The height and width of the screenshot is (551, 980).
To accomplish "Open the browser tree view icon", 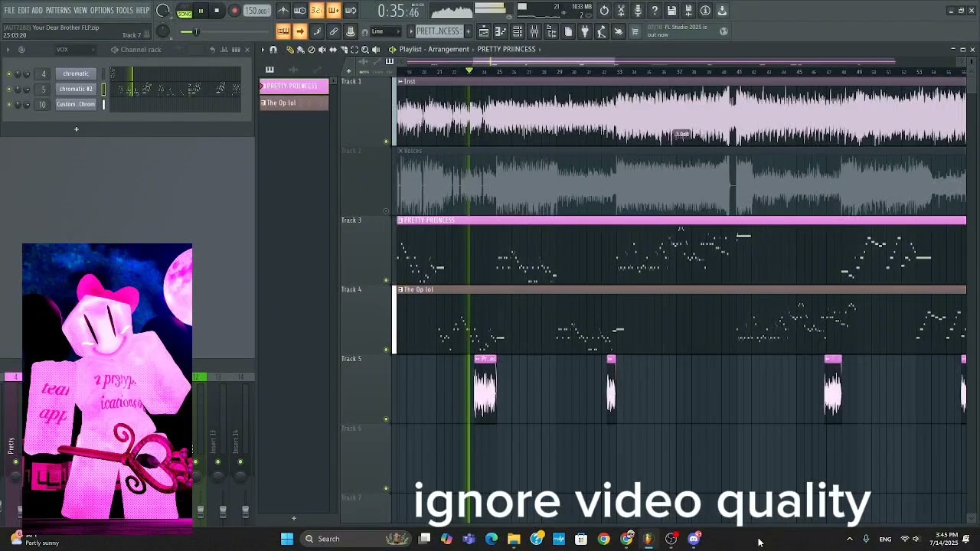I will 551,31.
